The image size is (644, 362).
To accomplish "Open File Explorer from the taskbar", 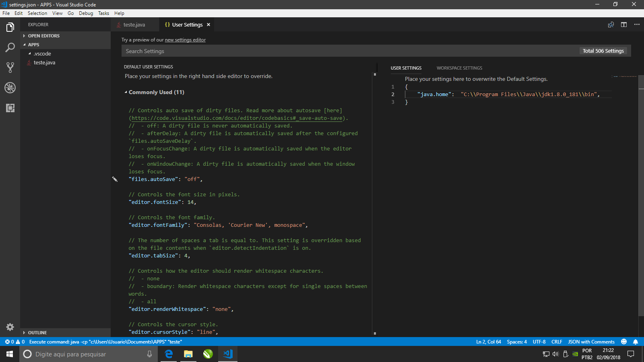I will tap(188, 354).
